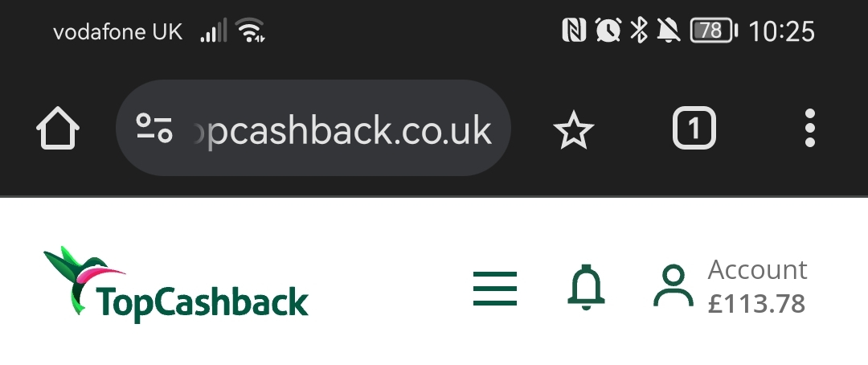This screenshot has height=365, width=868.
Task: Tap the battery 78 indicator
Action: [x=714, y=31]
